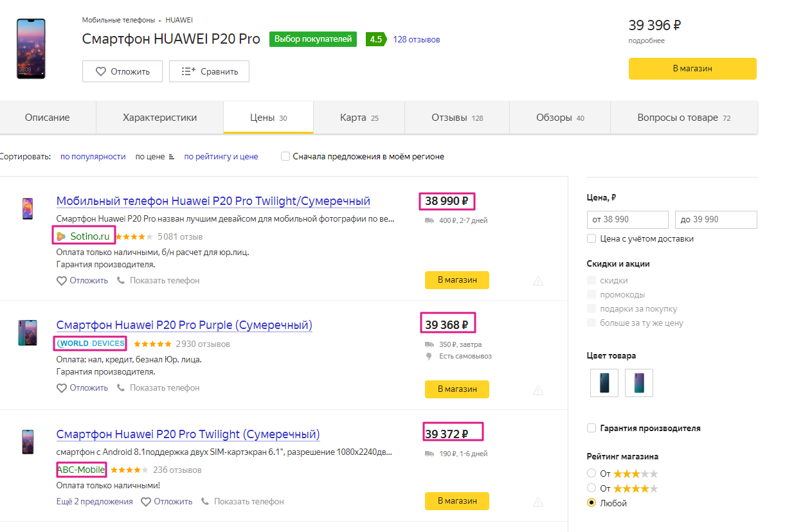The height and width of the screenshot is (532, 785).
Task: Open the Мобильные телефоны breadcrumb
Action: [x=118, y=20]
